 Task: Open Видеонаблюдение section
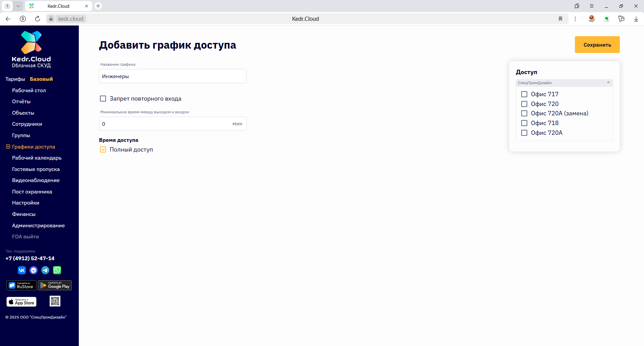(36, 180)
